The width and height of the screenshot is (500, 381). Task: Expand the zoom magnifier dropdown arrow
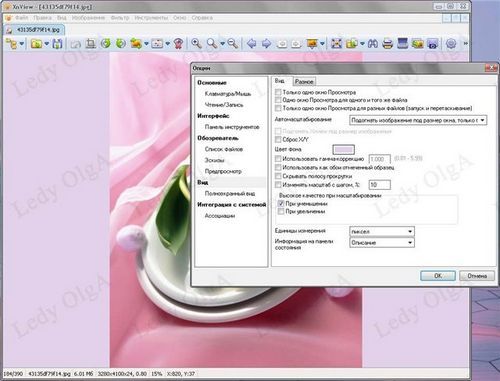(x=222, y=44)
